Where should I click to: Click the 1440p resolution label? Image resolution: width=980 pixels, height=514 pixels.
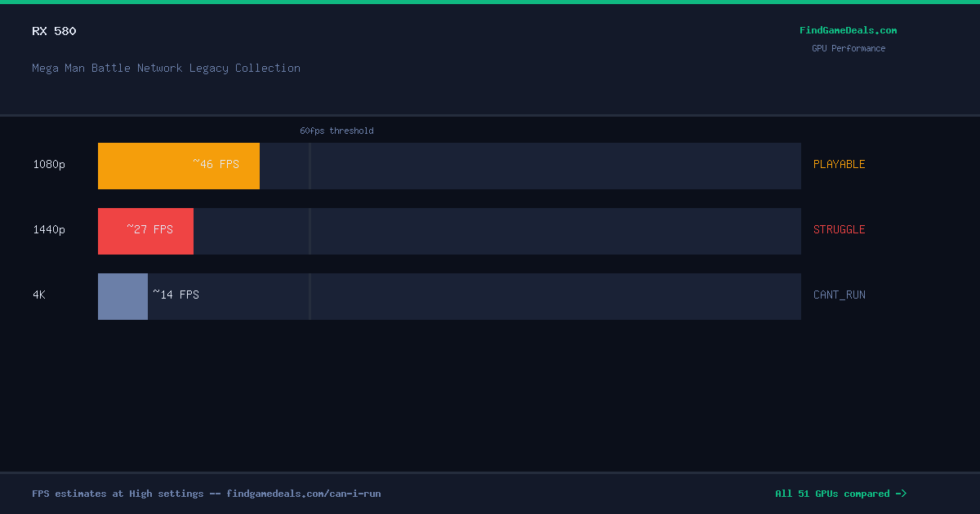click(x=49, y=229)
